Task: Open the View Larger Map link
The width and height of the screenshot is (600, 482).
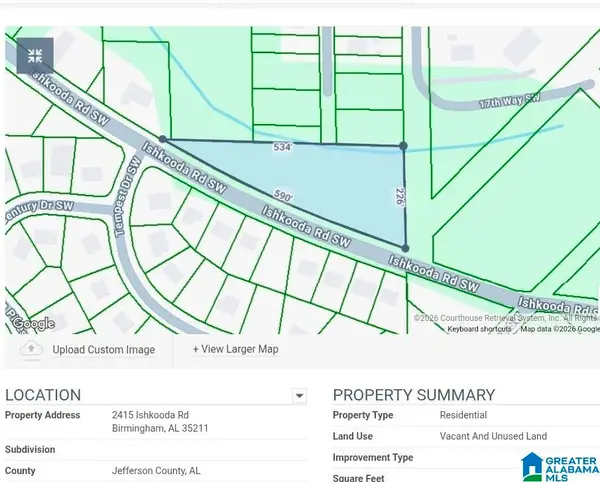Action: pyautogui.click(x=235, y=349)
